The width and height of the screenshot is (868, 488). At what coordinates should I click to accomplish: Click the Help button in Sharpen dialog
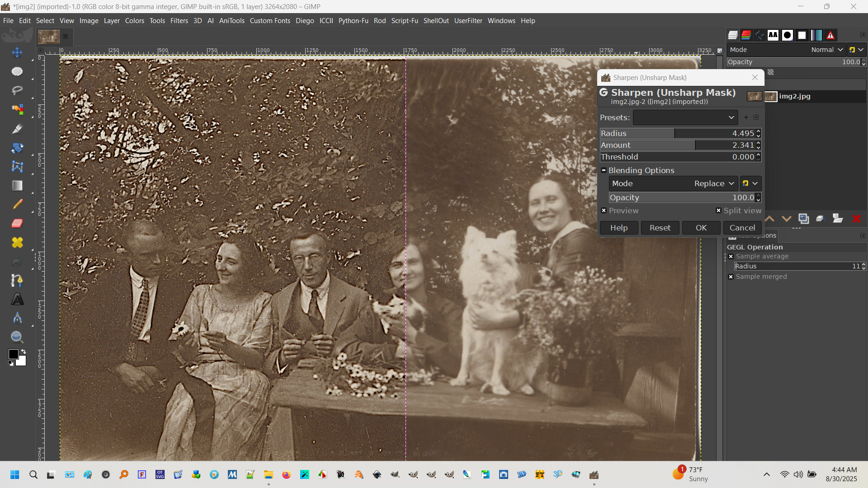click(619, 228)
